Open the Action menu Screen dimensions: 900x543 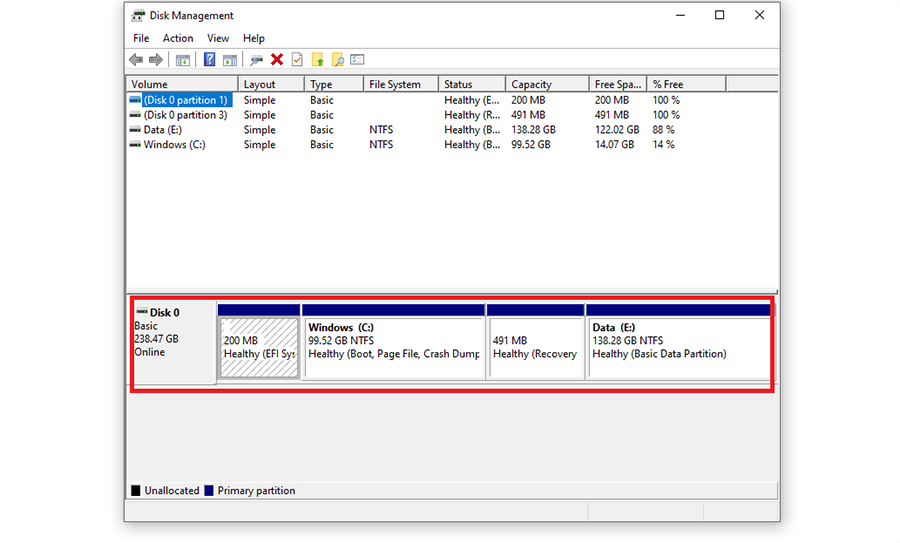pyautogui.click(x=178, y=38)
